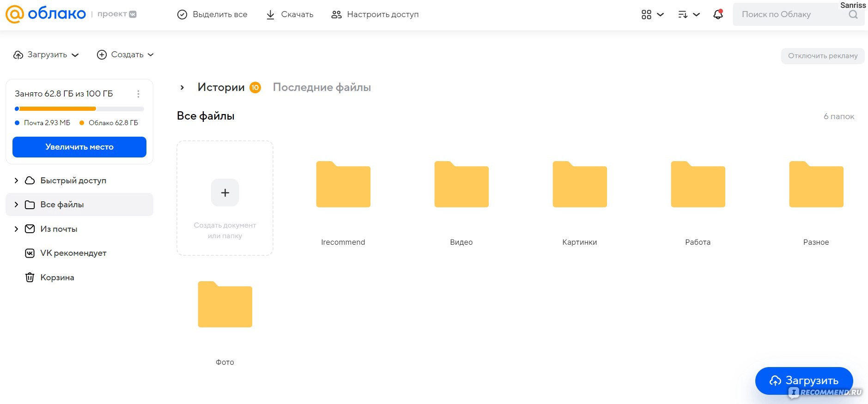Viewport: 868px width, 404px height.
Task: Open VK рекомендует in the sidebar
Action: point(73,253)
